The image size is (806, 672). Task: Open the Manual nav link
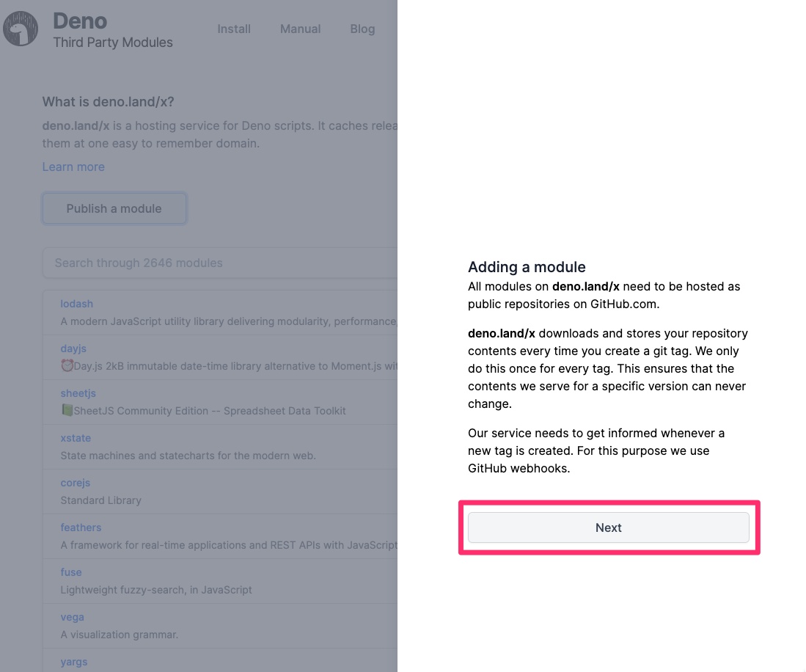[300, 29]
